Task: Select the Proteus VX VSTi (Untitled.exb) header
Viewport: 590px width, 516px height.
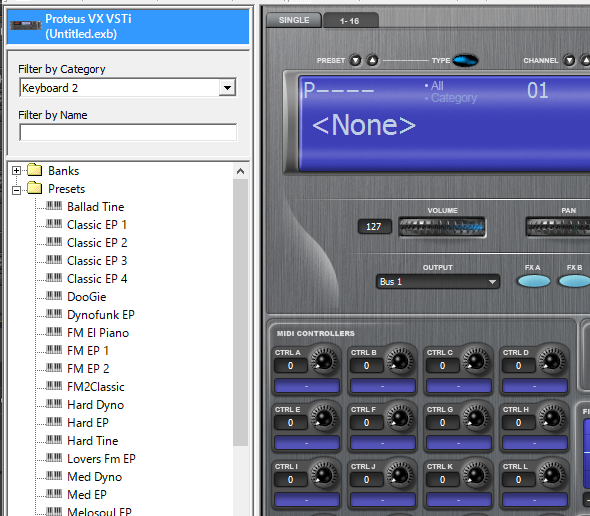Action: 128,27
